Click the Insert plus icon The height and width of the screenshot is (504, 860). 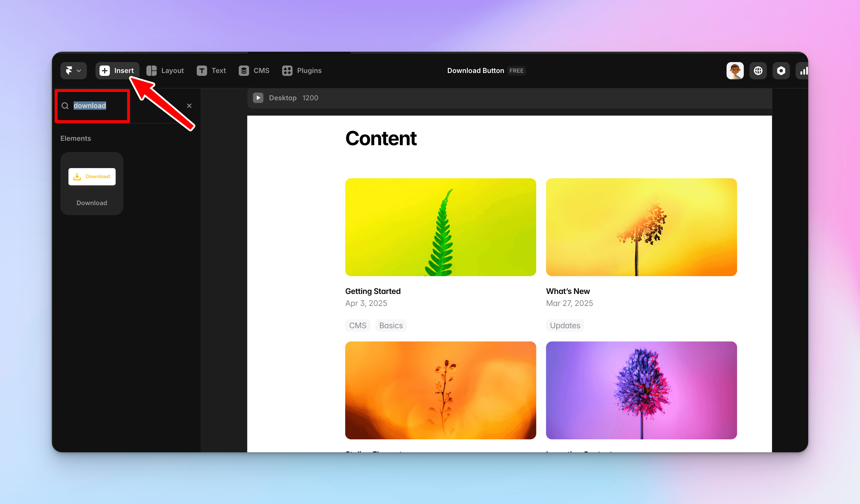tap(104, 71)
